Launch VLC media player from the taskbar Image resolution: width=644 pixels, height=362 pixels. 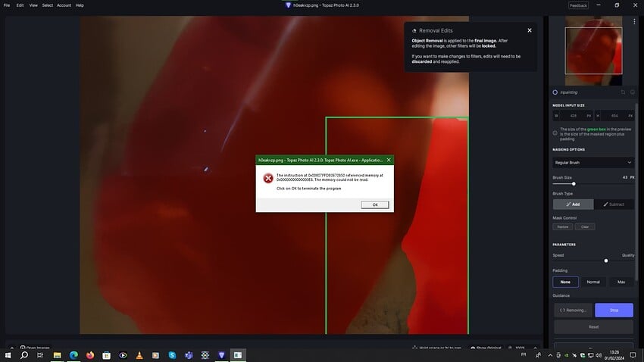139,354
